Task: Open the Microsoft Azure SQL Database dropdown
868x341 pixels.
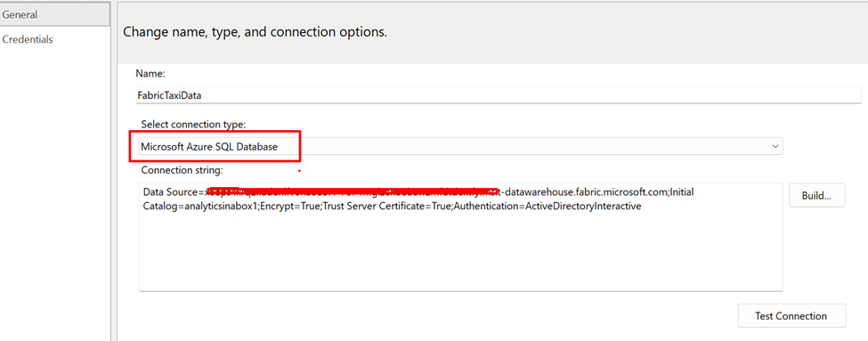Action: point(460,147)
